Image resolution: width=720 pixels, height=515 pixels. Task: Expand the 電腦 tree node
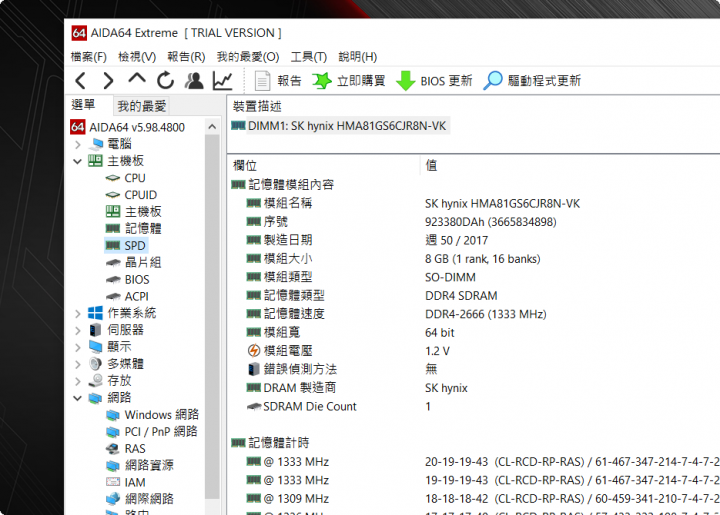tap(78, 145)
